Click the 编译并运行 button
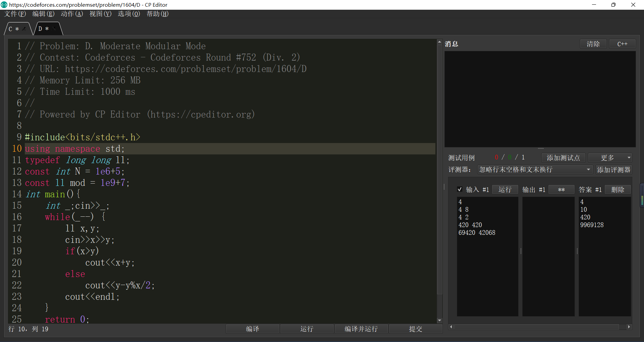Image resolution: width=644 pixels, height=342 pixels. pyautogui.click(x=361, y=329)
